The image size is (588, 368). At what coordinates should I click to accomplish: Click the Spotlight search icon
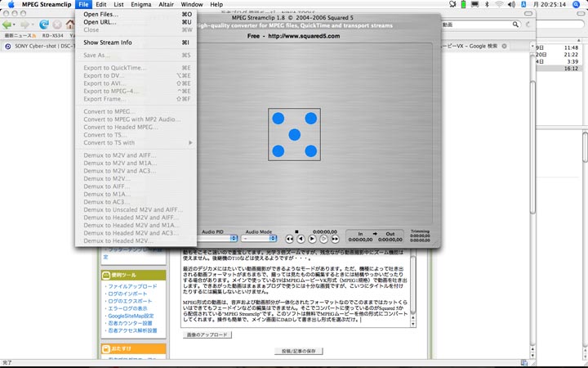click(577, 5)
